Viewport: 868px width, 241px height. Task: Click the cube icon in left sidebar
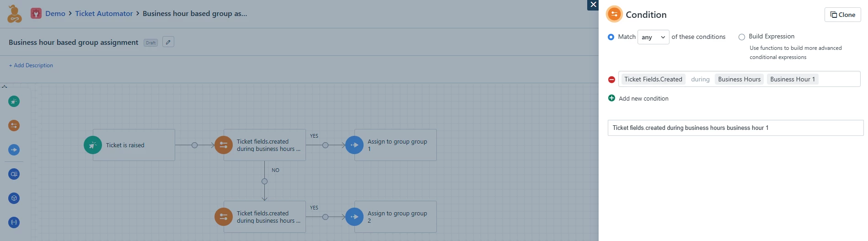coord(14,198)
